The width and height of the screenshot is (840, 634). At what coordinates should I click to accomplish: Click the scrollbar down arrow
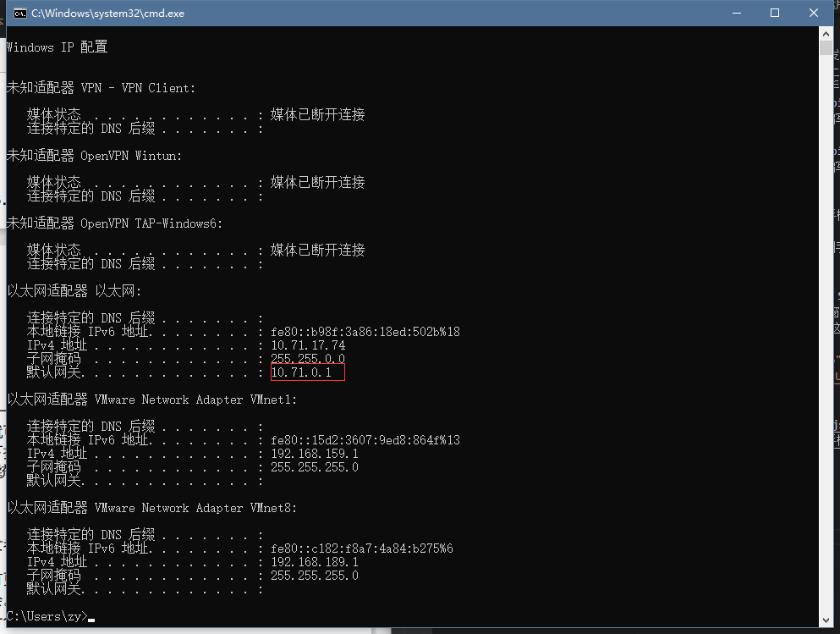[x=826, y=620]
